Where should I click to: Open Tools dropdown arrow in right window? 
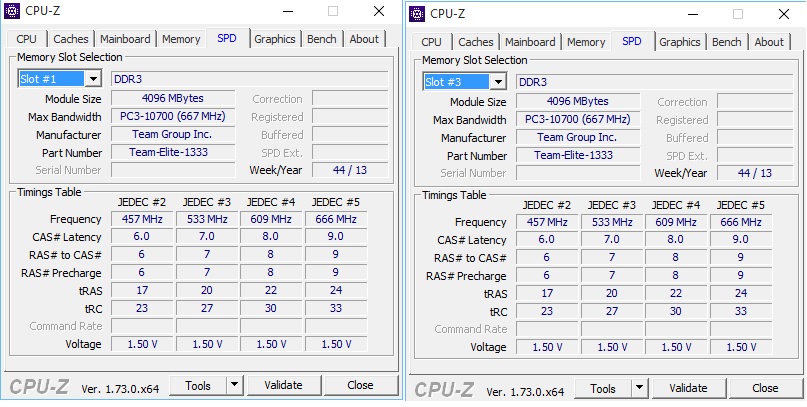[639, 388]
